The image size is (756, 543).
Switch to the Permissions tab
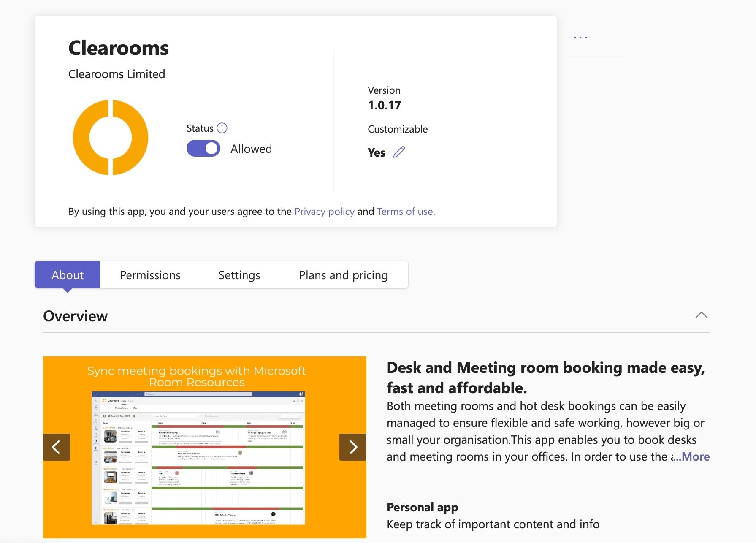click(150, 275)
